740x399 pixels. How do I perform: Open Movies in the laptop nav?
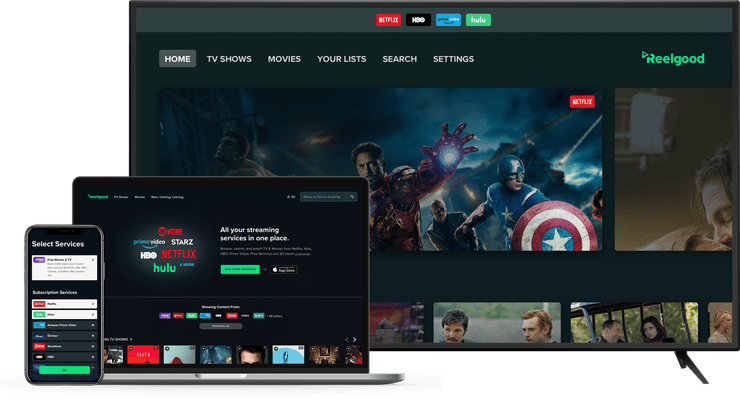coord(140,197)
